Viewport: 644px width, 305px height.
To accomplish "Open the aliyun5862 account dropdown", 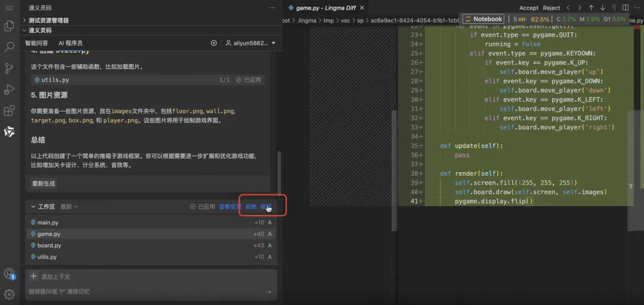I will coord(250,43).
